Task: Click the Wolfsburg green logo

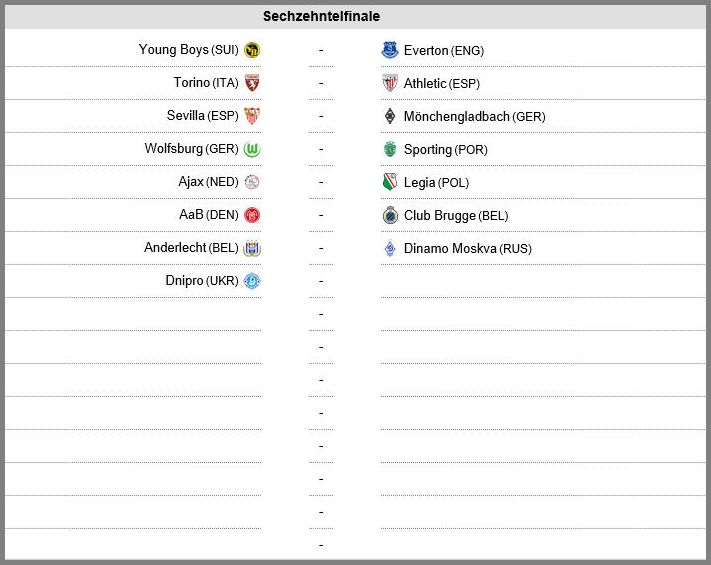Action: point(252,149)
